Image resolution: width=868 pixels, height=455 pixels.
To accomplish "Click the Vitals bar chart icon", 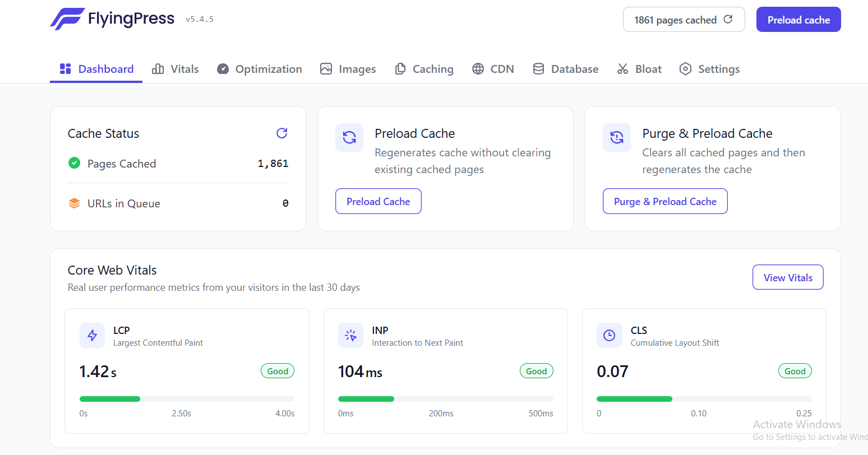I will coord(158,69).
